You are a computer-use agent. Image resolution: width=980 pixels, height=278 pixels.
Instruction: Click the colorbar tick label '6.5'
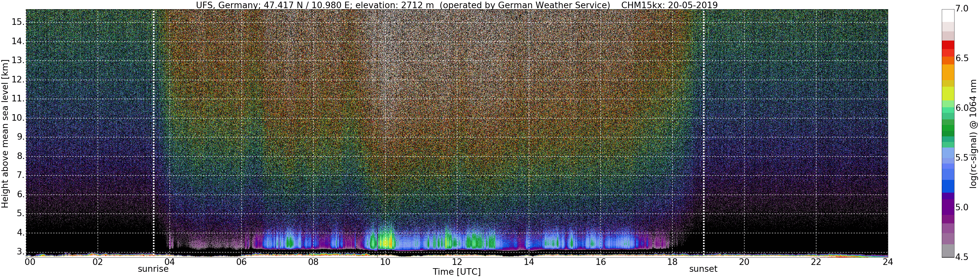point(962,58)
